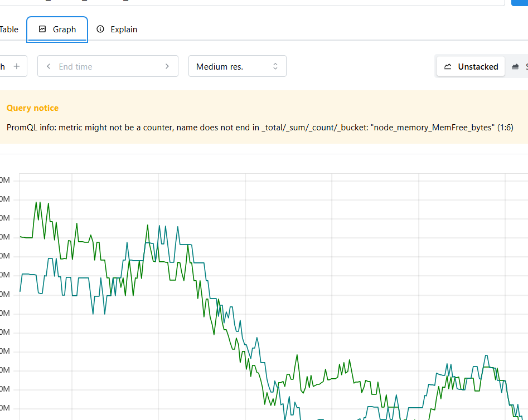Switch to the Graph tab
Viewport: 528px width, 420px height.
tap(57, 30)
